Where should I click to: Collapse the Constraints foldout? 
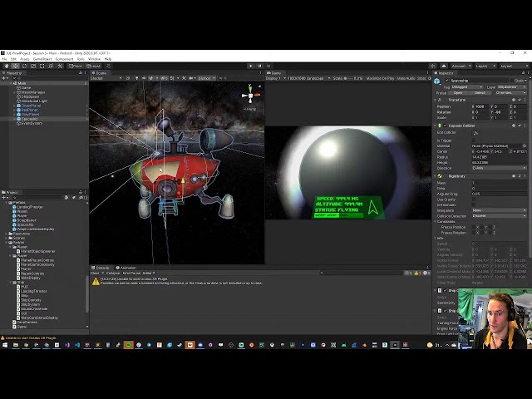point(436,222)
